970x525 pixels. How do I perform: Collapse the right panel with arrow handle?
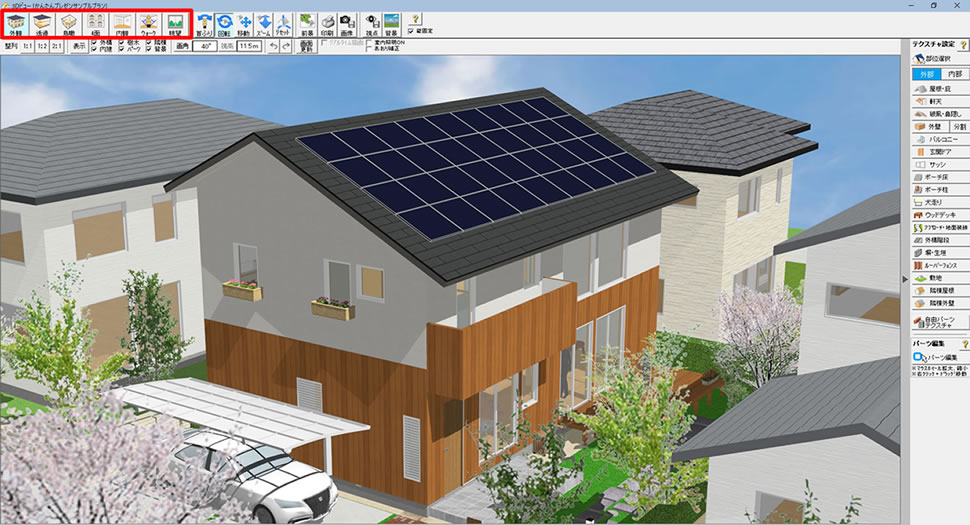click(x=905, y=280)
